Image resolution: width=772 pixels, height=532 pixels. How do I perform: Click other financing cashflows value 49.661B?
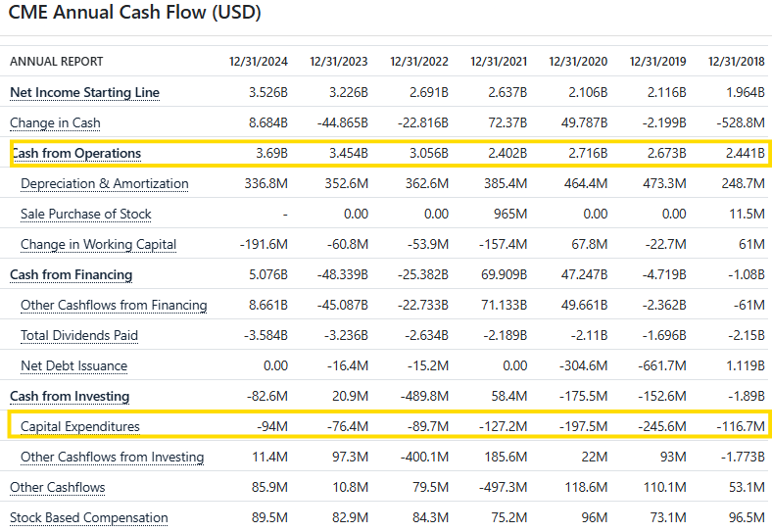[585, 306]
